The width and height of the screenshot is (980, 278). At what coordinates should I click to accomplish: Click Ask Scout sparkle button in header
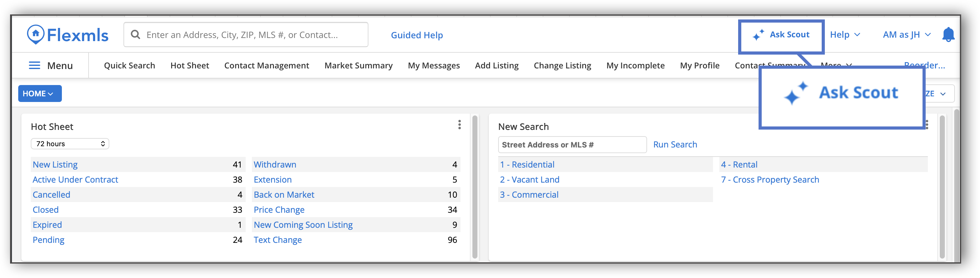tap(781, 35)
